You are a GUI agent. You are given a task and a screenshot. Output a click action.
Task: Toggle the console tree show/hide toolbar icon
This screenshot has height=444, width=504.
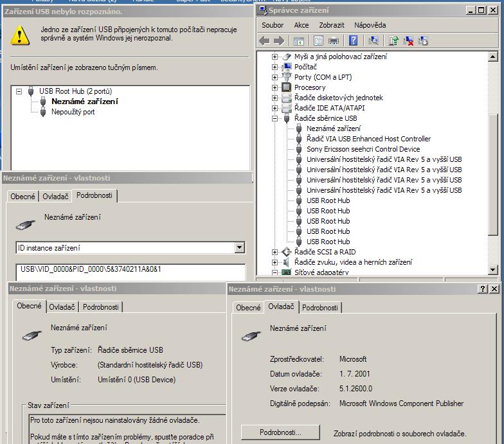point(299,41)
